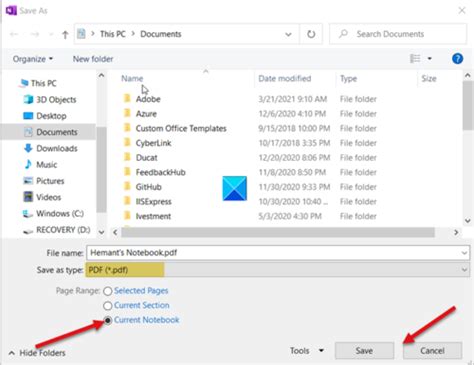
Task: Open the Save as type dropdown
Action: pyautogui.click(x=464, y=270)
